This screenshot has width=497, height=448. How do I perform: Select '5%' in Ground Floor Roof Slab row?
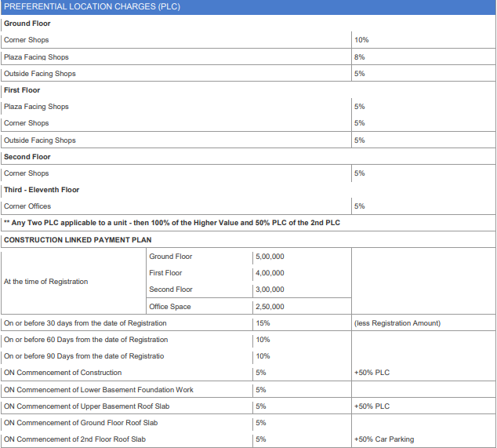tap(261, 423)
